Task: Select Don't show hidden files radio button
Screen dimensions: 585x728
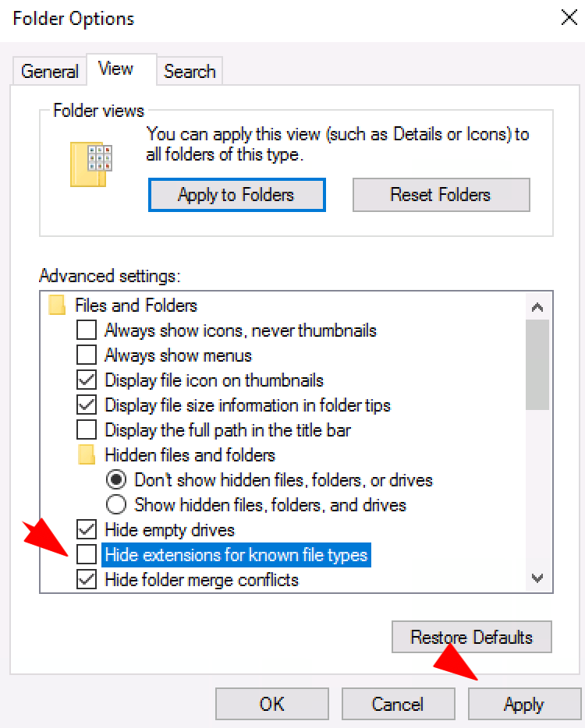Action: point(116,479)
